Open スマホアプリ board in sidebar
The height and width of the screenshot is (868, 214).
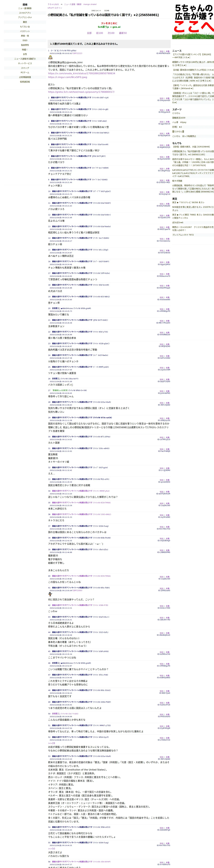click(25, 13)
